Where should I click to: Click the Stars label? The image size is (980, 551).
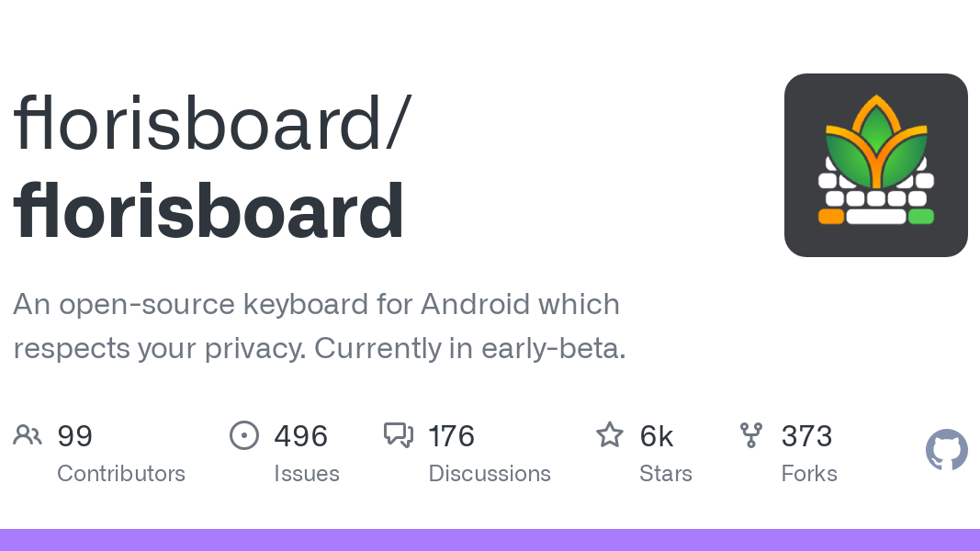click(666, 474)
